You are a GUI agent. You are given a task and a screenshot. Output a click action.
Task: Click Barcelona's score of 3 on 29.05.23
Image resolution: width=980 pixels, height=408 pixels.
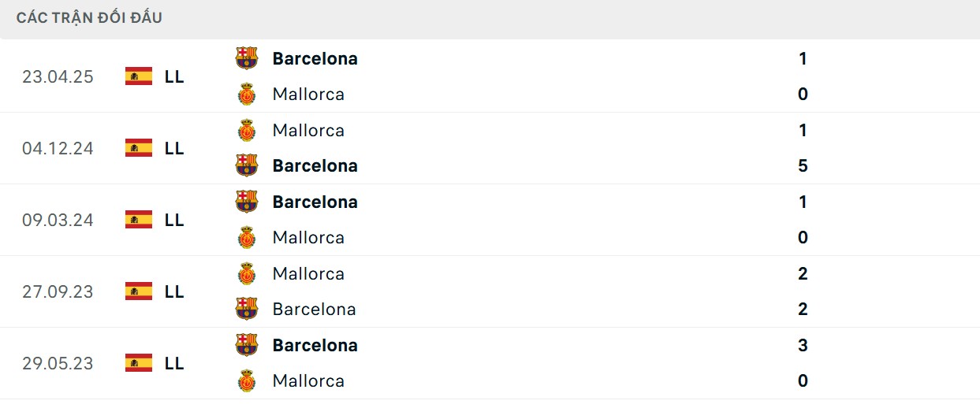[803, 345]
